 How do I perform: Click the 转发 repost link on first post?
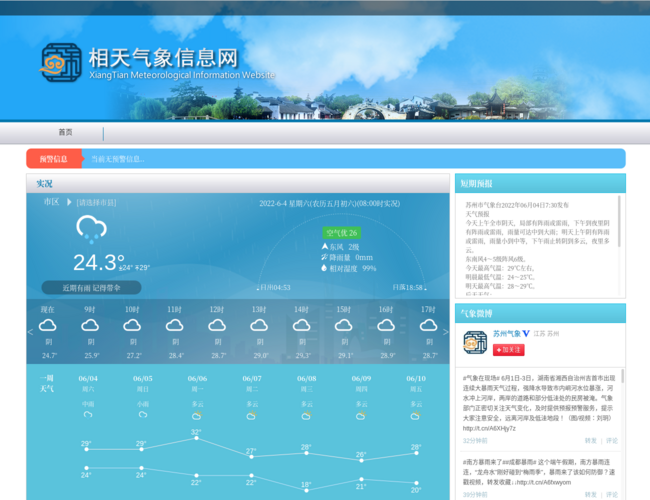point(591,440)
